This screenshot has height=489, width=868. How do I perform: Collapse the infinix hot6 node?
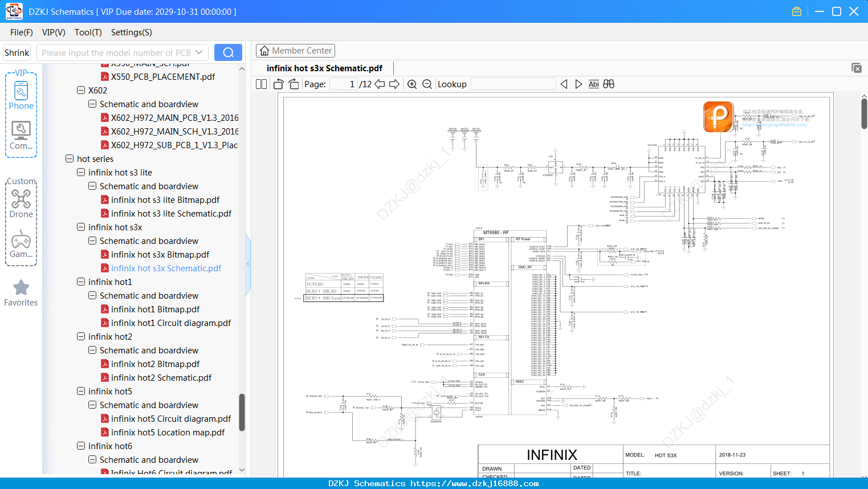coord(81,446)
